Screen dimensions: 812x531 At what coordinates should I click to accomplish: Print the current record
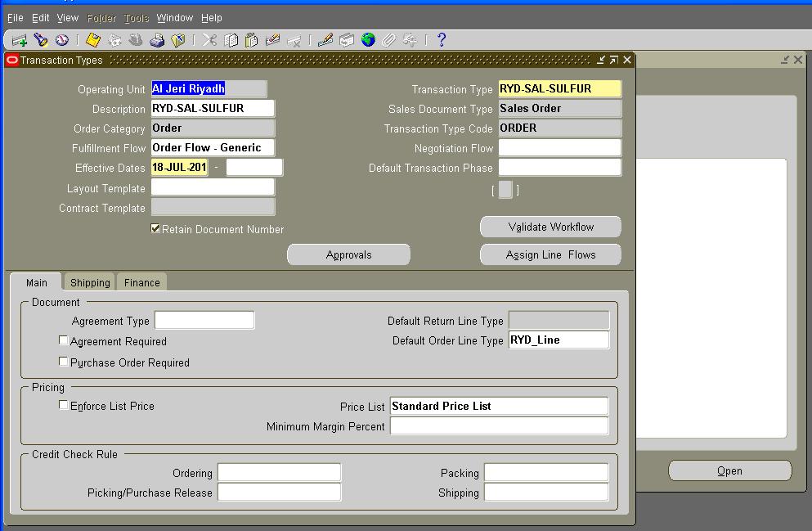[157, 39]
